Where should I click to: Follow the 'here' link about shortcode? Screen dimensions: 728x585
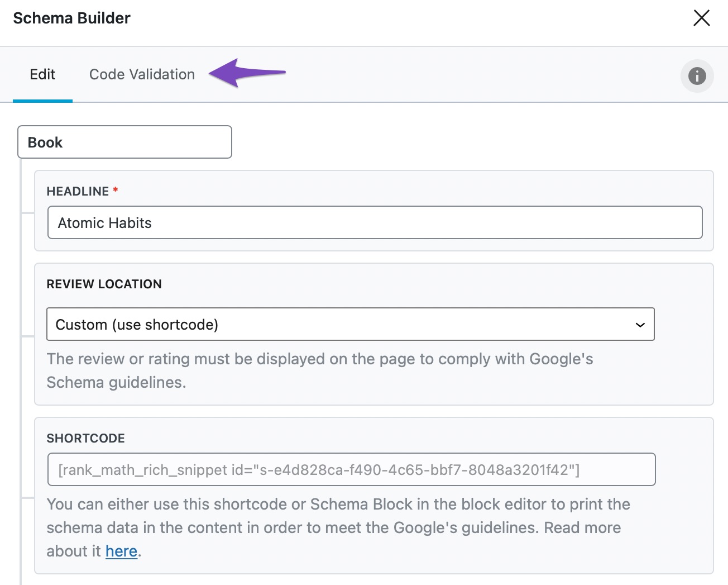click(121, 551)
